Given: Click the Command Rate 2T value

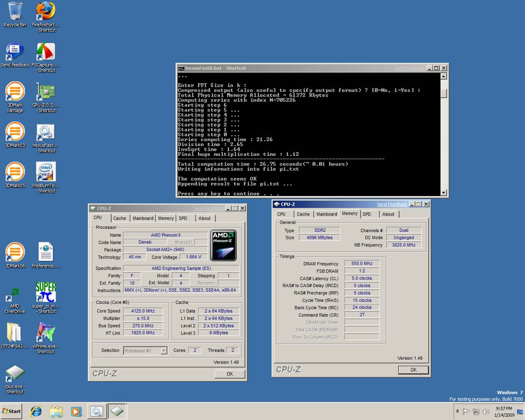Looking at the screenshot, I should coord(362,315).
